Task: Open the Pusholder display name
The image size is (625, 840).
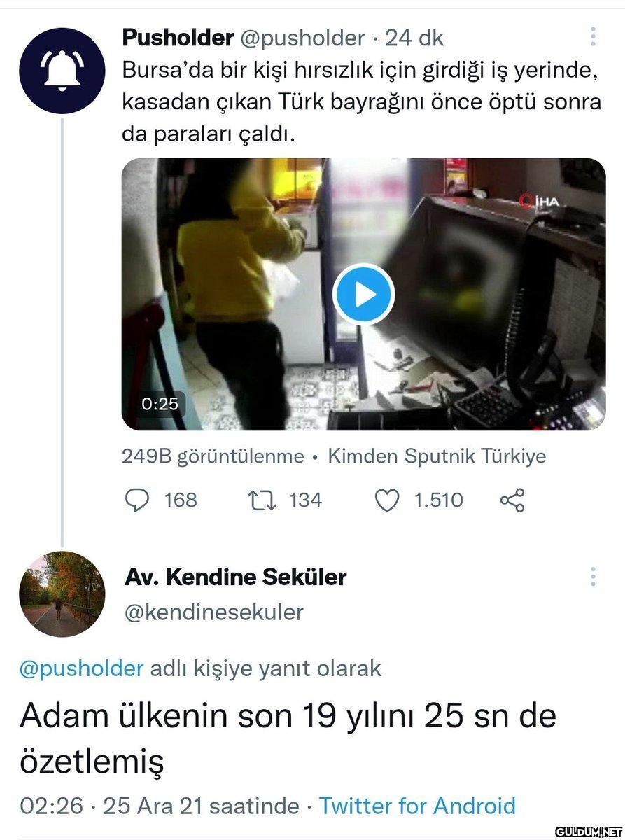Action: (x=178, y=38)
